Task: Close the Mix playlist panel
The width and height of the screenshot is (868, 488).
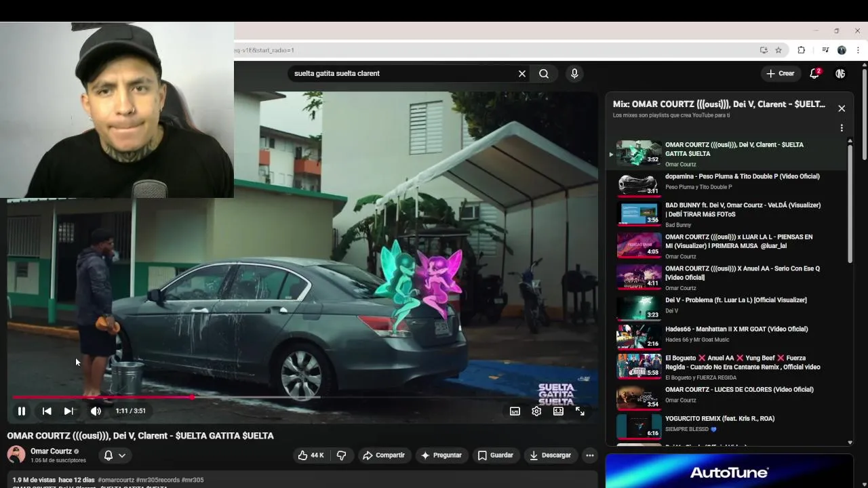Action: coord(842,108)
